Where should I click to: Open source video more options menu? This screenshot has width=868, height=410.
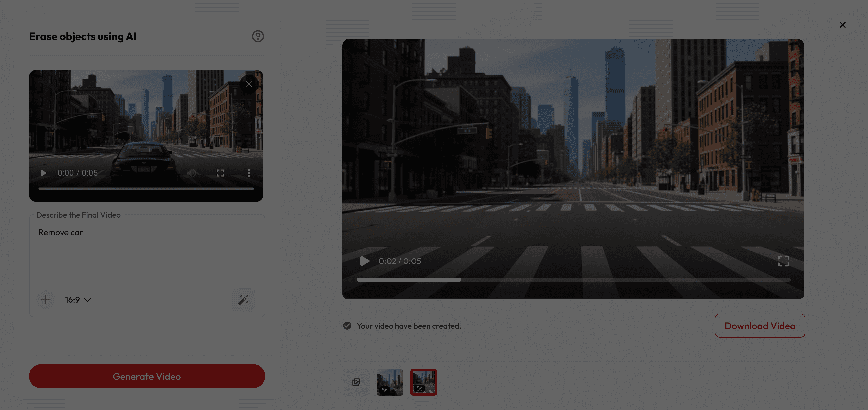[249, 173]
